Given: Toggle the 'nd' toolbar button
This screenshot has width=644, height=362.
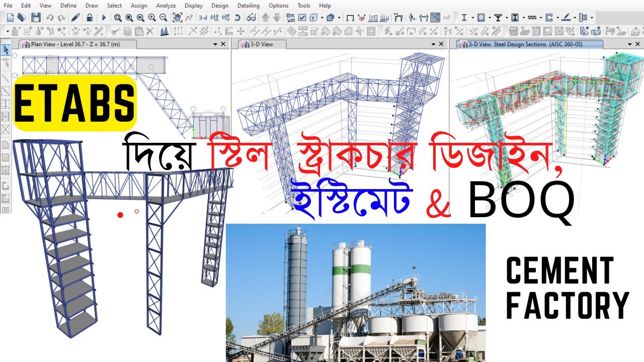Looking at the screenshot, I should (446, 18).
